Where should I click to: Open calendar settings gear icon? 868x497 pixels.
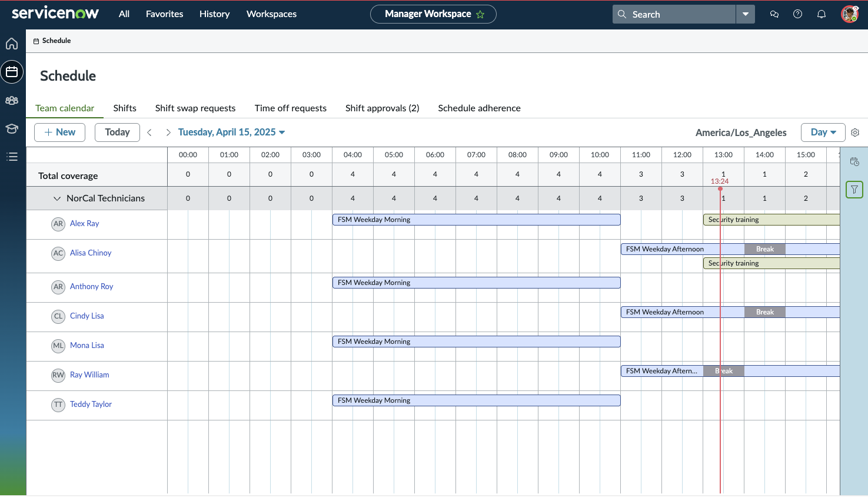point(855,132)
